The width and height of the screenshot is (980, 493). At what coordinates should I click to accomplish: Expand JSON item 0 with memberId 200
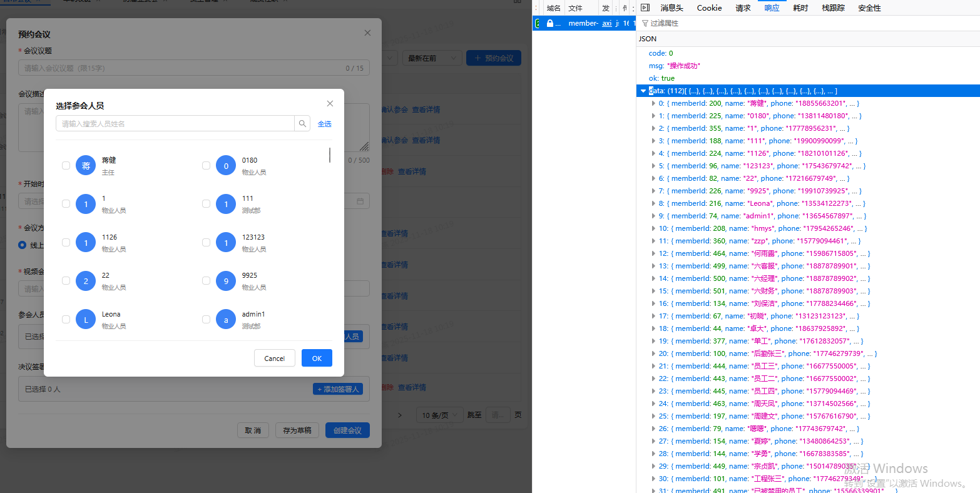653,103
